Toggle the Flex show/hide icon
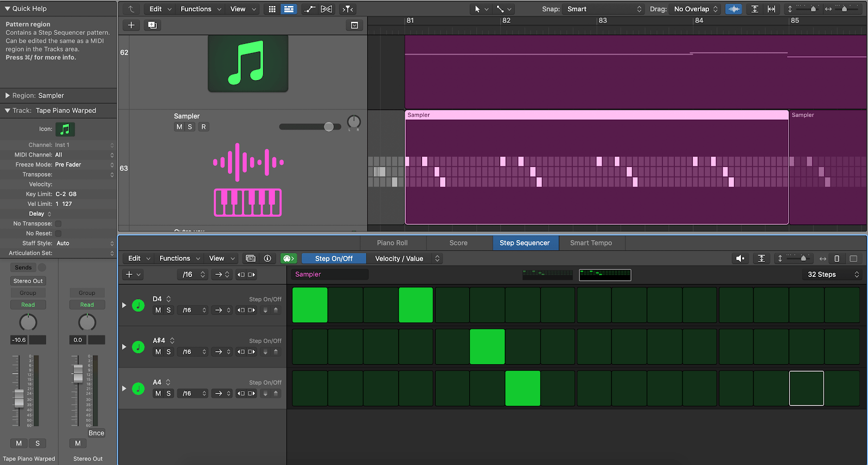Viewport: 868px width, 465px height. click(x=327, y=9)
